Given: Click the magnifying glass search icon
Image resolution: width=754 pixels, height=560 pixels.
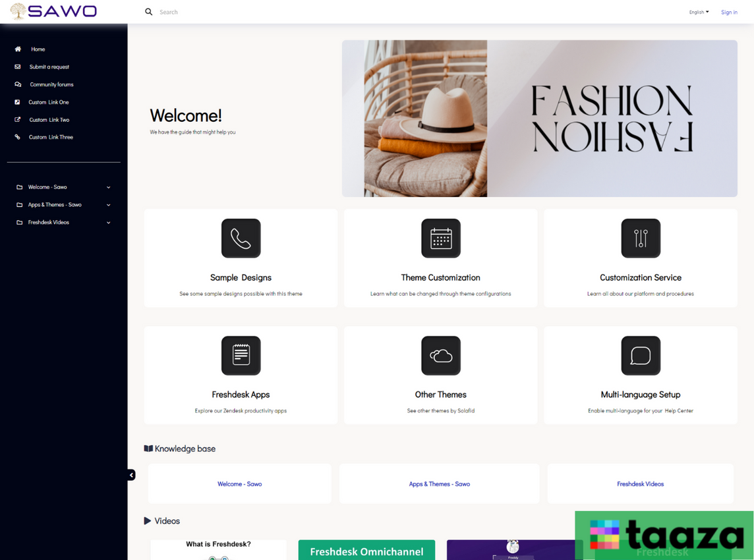Looking at the screenshot, I should pyautogui.click(x=149, y=12).
